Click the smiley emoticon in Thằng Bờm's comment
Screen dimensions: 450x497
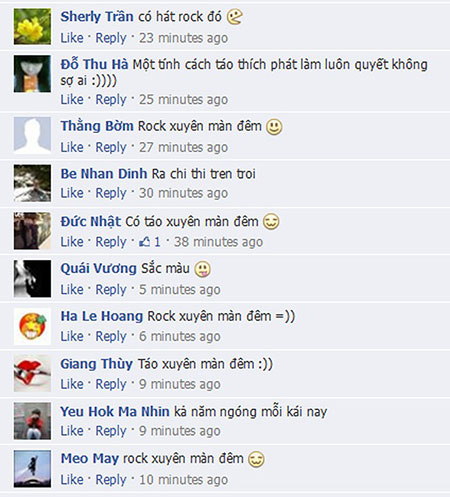coord(274,127)
